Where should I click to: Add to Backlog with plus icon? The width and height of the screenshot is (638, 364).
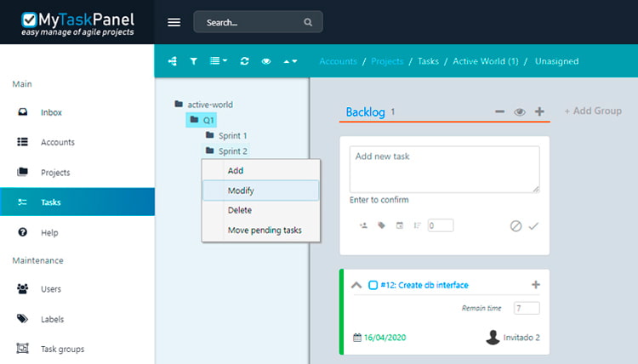point(539,111)
